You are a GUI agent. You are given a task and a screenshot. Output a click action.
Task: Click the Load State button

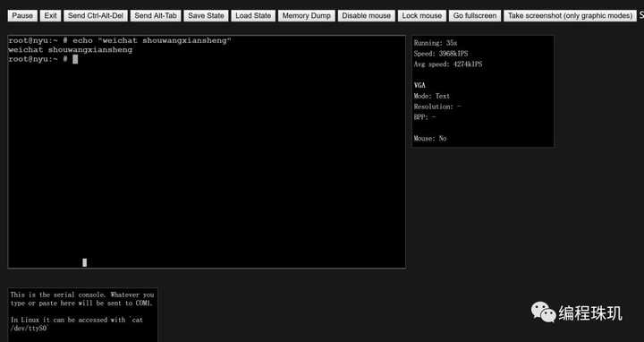(253, 15)
